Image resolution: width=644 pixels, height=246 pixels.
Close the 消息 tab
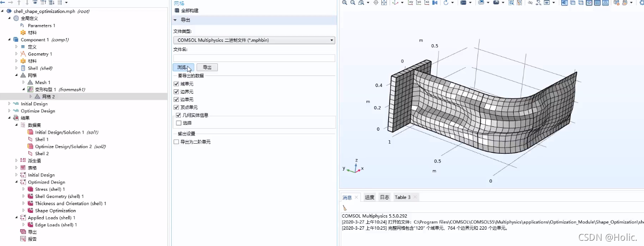[x=356, y=197]
